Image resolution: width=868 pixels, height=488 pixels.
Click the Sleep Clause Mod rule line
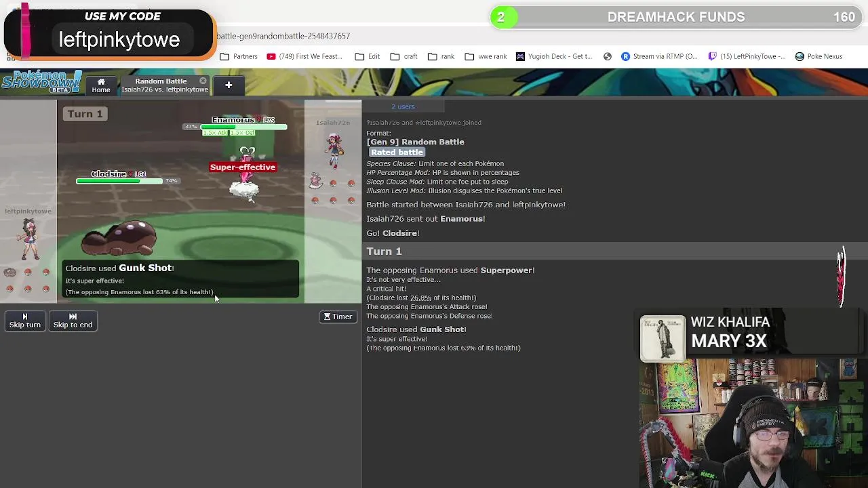tap(437, 182)
